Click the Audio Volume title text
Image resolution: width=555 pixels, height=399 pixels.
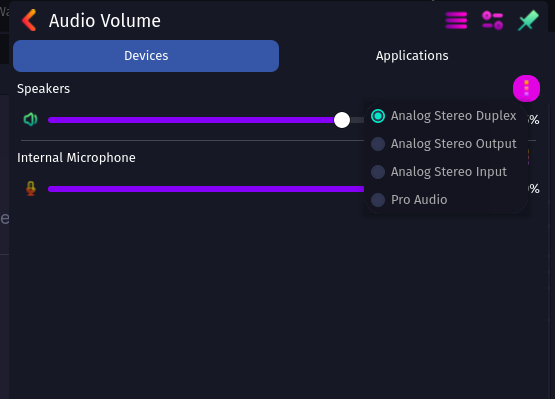(x=105, y=21)
